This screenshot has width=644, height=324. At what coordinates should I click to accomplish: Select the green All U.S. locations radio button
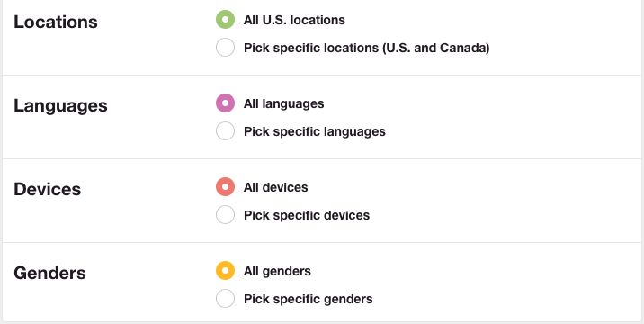pos(225,19)
